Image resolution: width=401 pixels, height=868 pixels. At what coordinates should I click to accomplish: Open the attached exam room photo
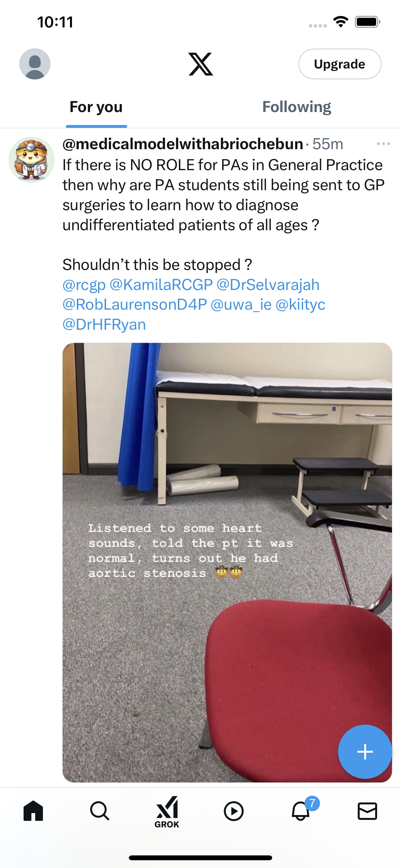[x=227, y=563]
